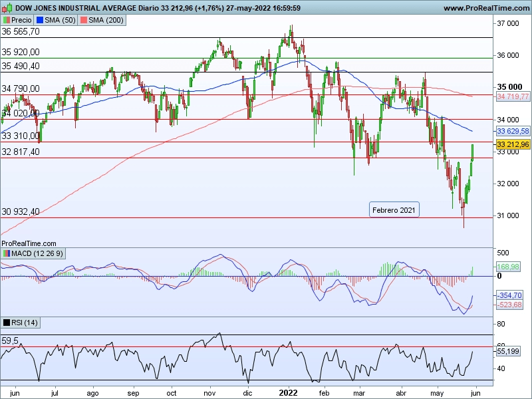The width and height of the screenshot is (532, 399).
Task: Click the MACD line value -354,70
Action: pyautogui.click(x=509, y=295)
